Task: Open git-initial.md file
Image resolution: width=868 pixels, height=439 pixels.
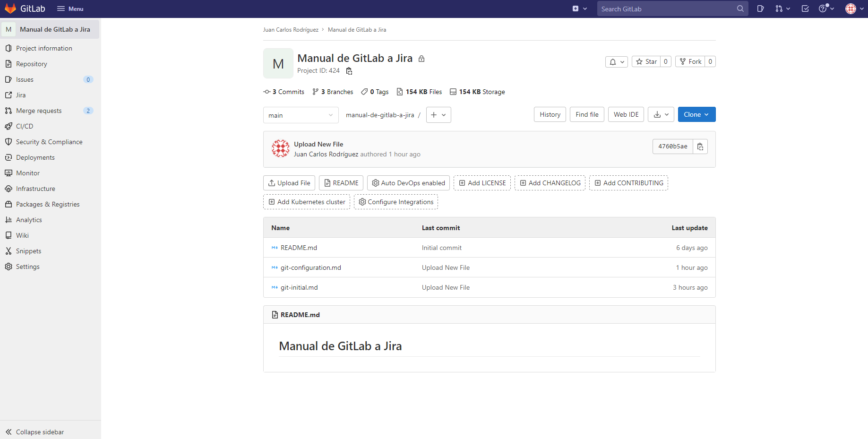Action: pyautogui.click(x=299, y=287)
